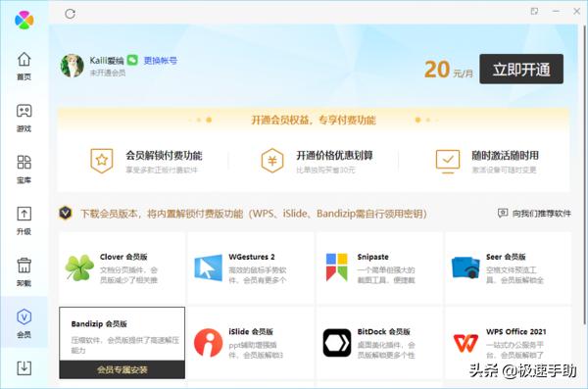Select the 会员 membership tab

(x=24, y=323)
